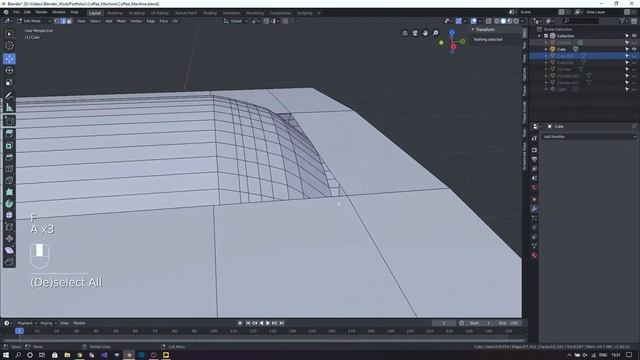Screen dimensions: 640x360
Task: Open the Vertex menu in viewport header
Action: pyautogui.click(x=136, y=21)
